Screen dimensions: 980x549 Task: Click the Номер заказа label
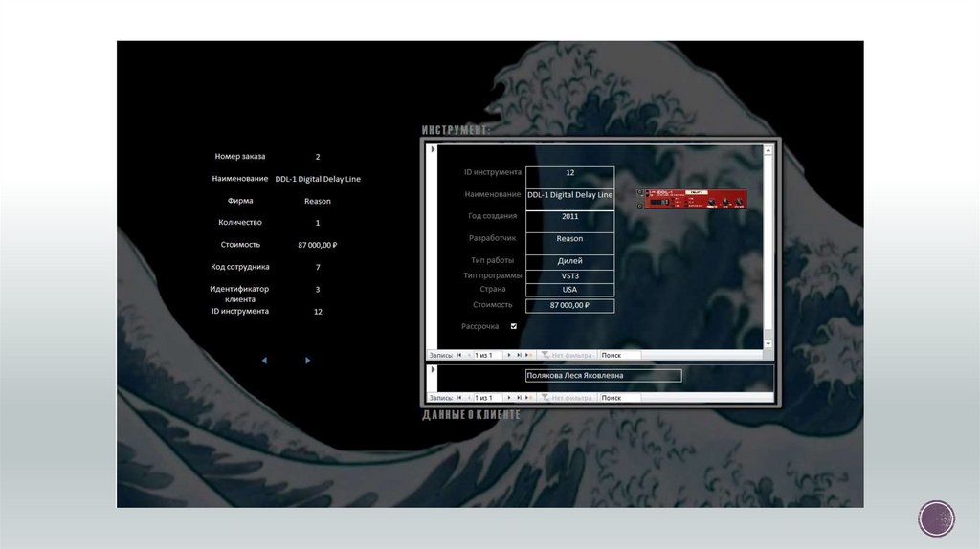point(240,156)
